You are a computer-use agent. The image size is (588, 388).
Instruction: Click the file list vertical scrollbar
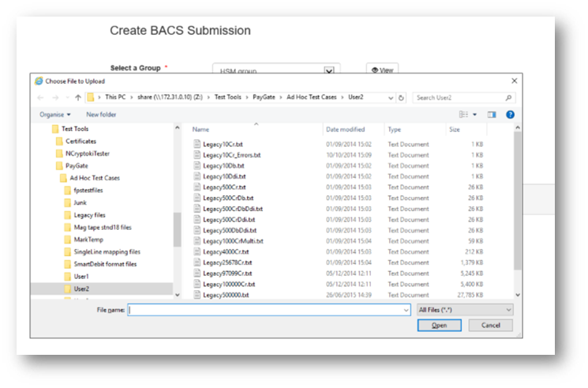(x=517, y=205)
